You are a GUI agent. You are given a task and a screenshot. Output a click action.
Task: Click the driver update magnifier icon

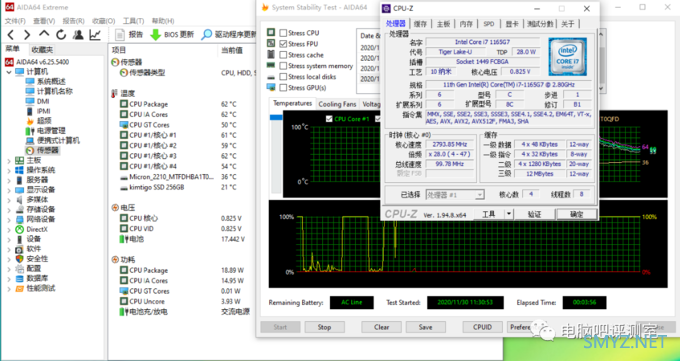click(206, 35)
